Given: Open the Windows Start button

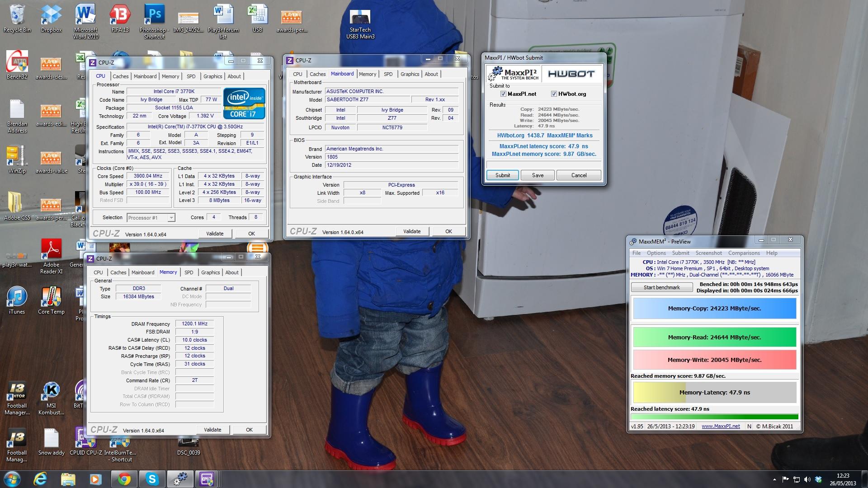Looking at the screenshot, I should 12,479.
